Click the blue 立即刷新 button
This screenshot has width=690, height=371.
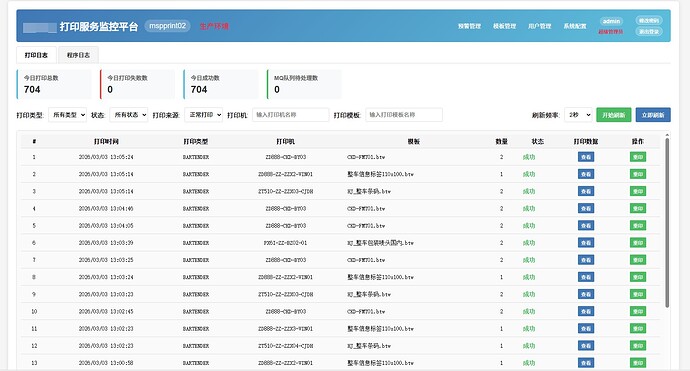(653, 115)
